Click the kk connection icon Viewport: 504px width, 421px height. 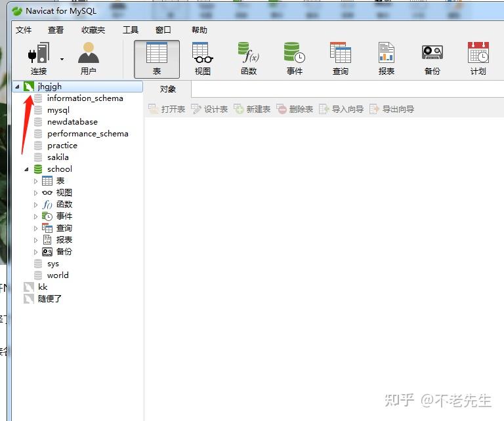point(29,287)
